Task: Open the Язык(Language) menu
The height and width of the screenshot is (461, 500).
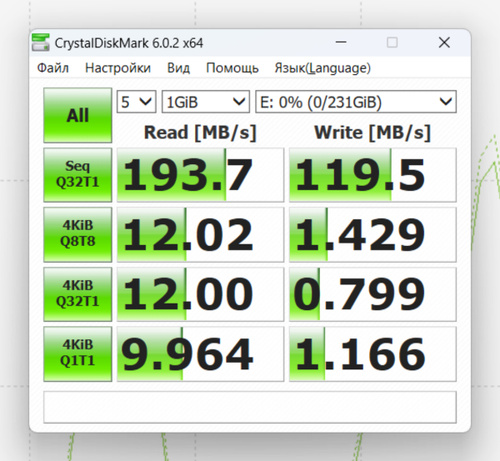Action: point(322,68)
